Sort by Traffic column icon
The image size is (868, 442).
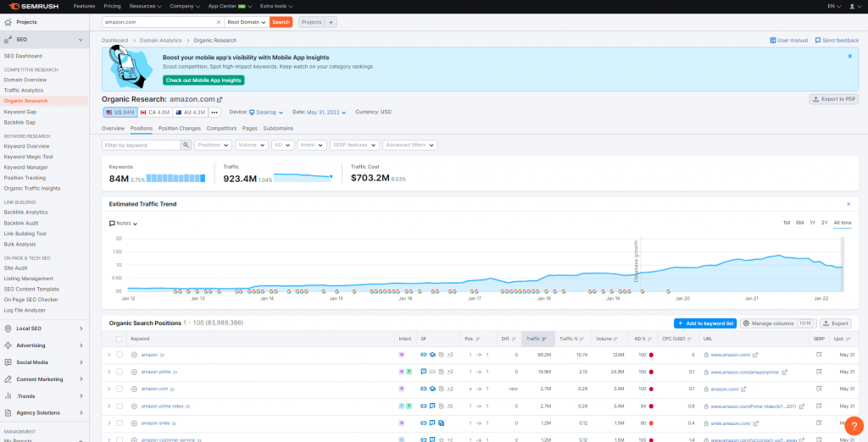point(544,339)
